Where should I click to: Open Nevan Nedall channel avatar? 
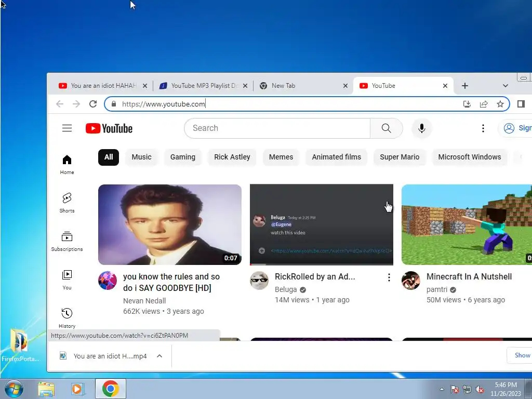click(108, 280)
